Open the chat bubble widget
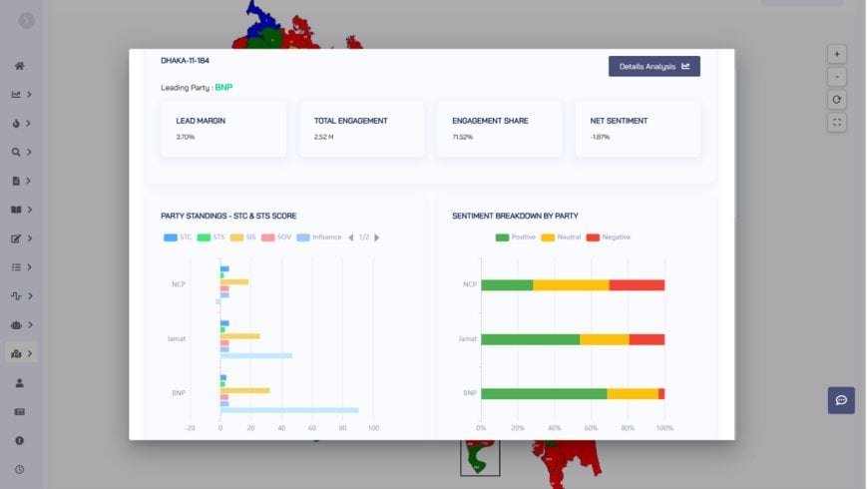This screenshot has width=868, height=489. click(841, 400)
